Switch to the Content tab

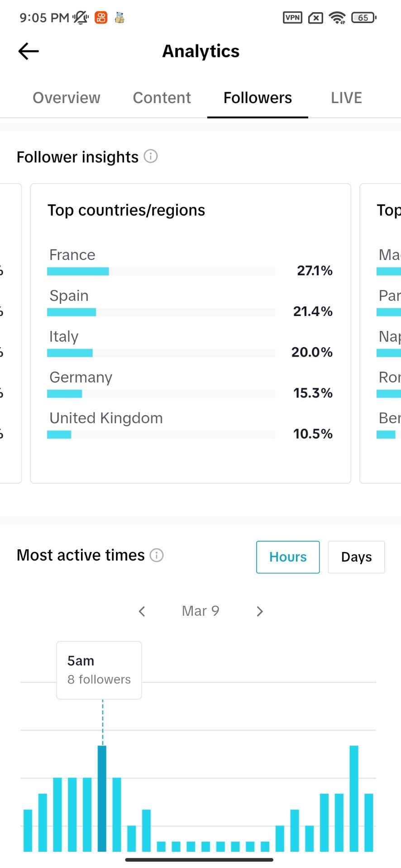(x=162, y=98)
